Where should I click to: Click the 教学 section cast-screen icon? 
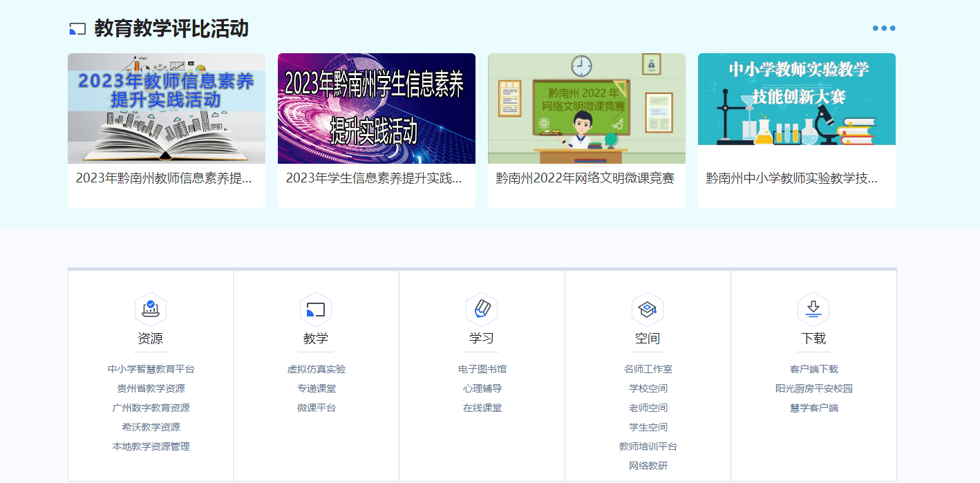pyautogui.click(x=316, y=309)
